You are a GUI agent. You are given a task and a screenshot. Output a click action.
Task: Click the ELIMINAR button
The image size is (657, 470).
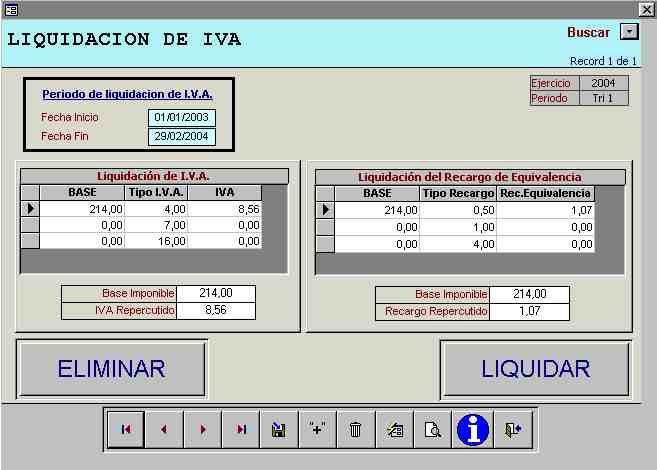pyautogui.click(x=111, y=369)
